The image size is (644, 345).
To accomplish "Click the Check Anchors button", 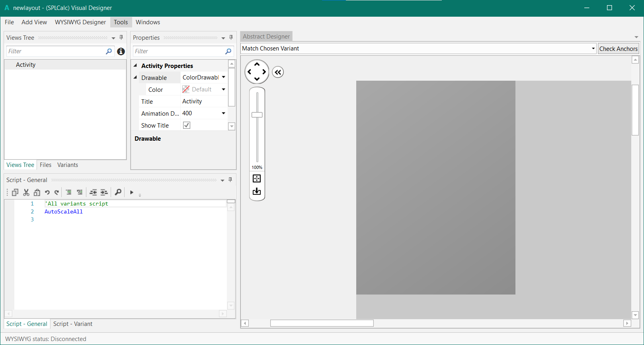I will (618, 48).
